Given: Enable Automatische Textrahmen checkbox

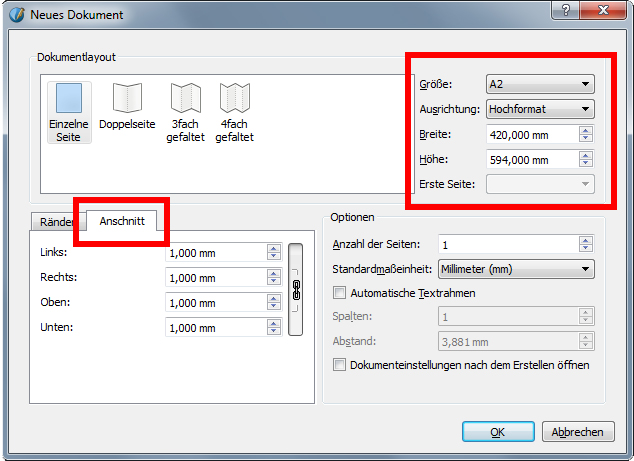Looking at the screenshot, I should (x=339, y=293).
